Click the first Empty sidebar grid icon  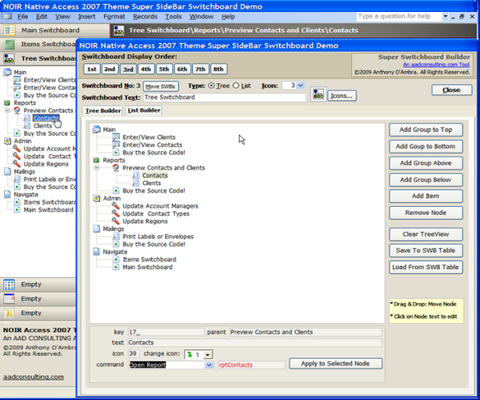(9, 284)
